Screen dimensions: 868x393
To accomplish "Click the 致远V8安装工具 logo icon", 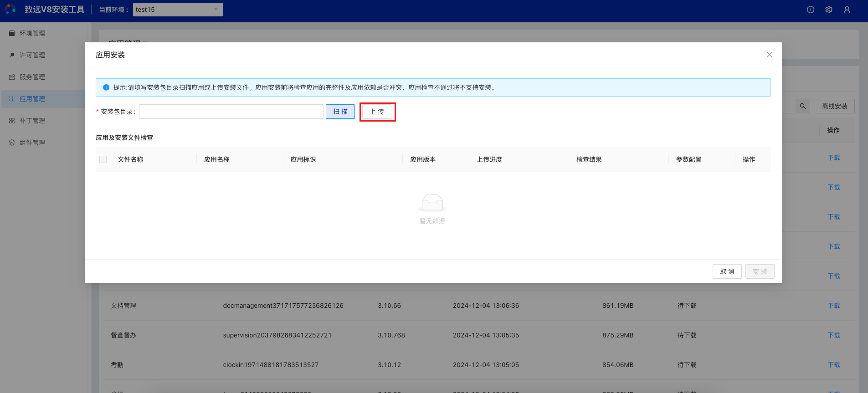I will click(x=10, y=9).
